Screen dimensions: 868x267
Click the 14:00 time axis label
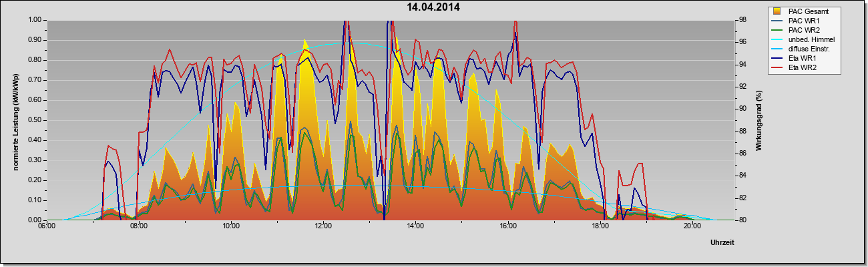(415, 226)
